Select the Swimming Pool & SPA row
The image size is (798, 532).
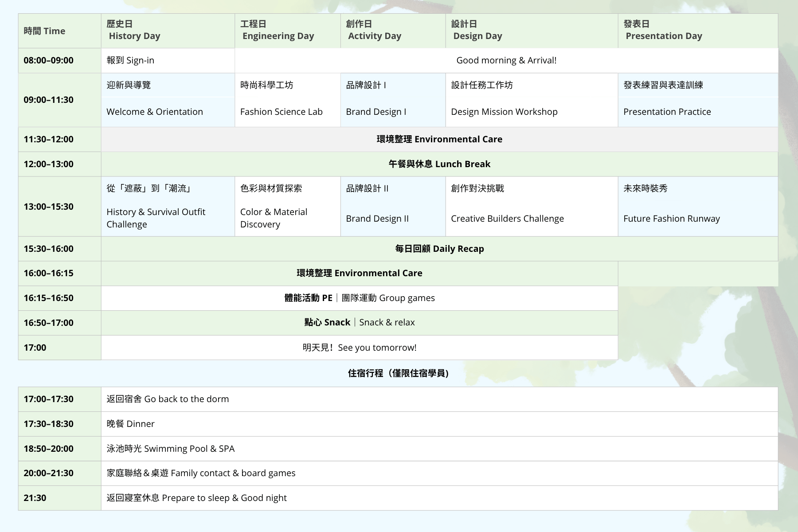[439, 449]
